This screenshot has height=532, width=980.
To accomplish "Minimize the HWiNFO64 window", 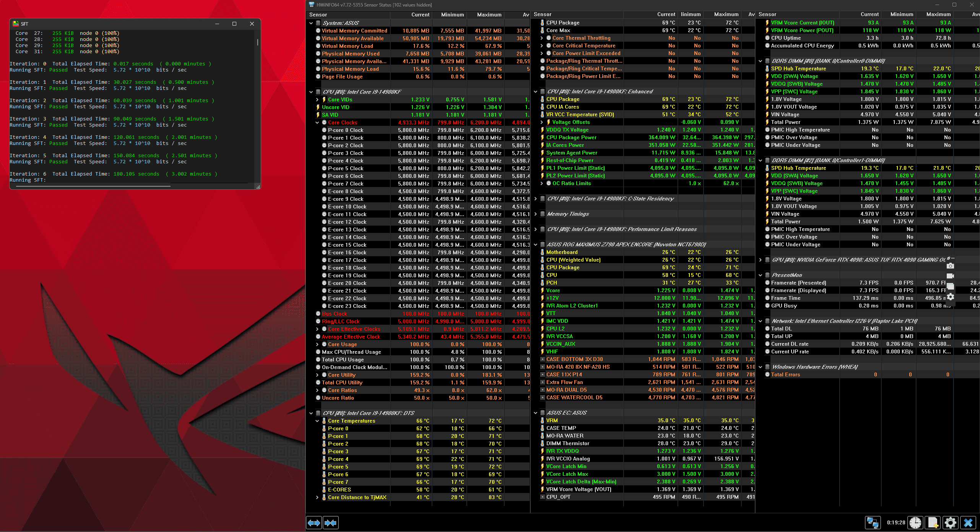I will [x=937, y=5].
